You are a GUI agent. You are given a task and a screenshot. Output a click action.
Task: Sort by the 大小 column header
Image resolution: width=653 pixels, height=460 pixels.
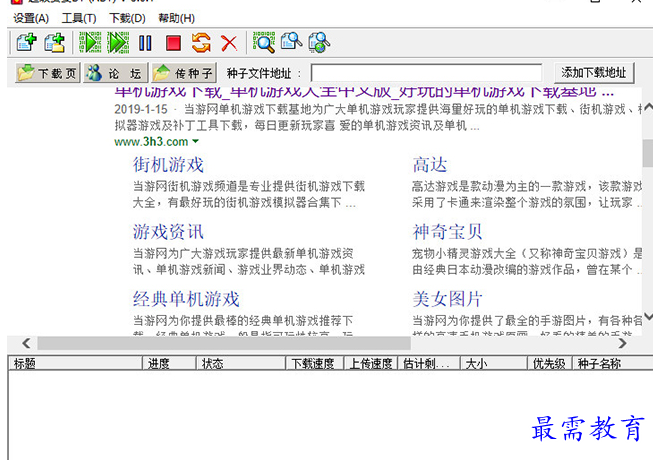(494, 363)
